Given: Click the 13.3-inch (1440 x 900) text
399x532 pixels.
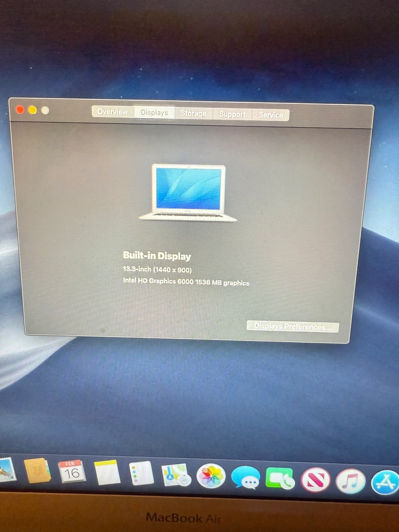Looking at the screenshot, I should [x=157, y=269].
